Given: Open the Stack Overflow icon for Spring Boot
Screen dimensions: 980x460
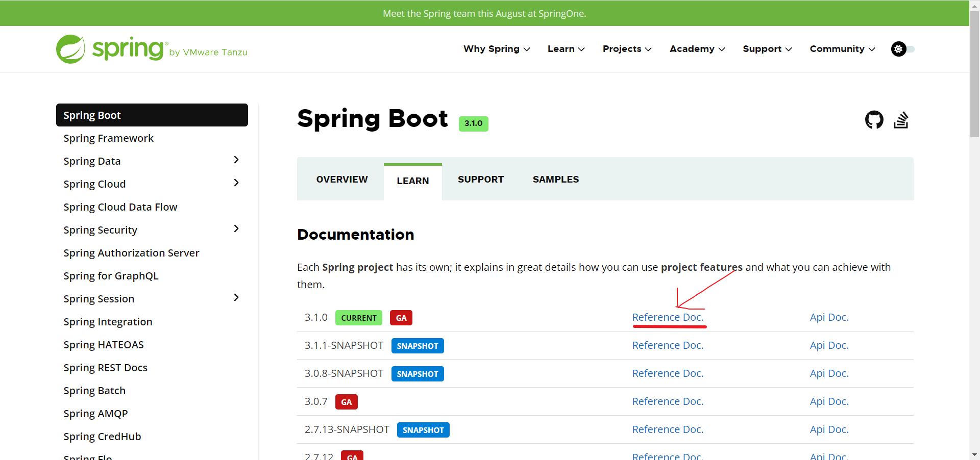Looking at the screenshot, I should [x=901, y=120].
